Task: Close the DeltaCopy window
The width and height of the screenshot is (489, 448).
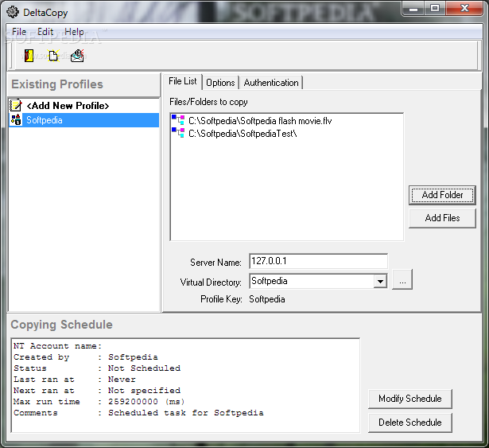Action: pos(464,9)
